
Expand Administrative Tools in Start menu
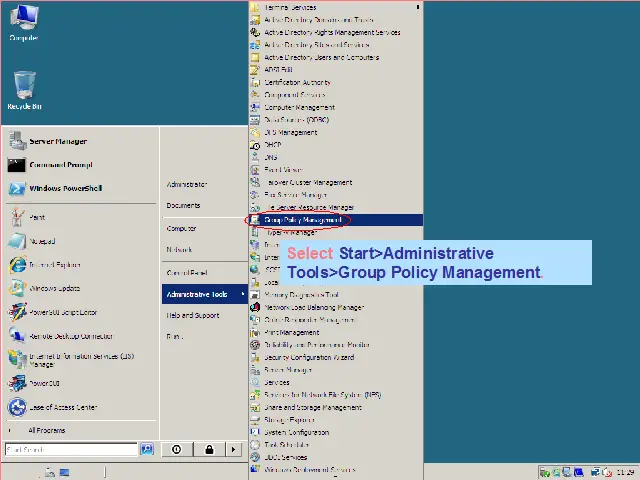pyautogui.click(x=205, y=294)
